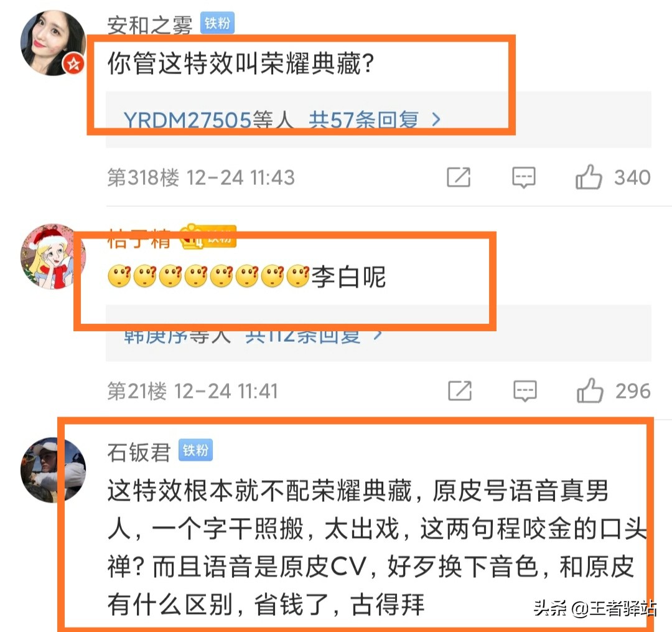Open YRDM27505 replier link

coord(187,120)
